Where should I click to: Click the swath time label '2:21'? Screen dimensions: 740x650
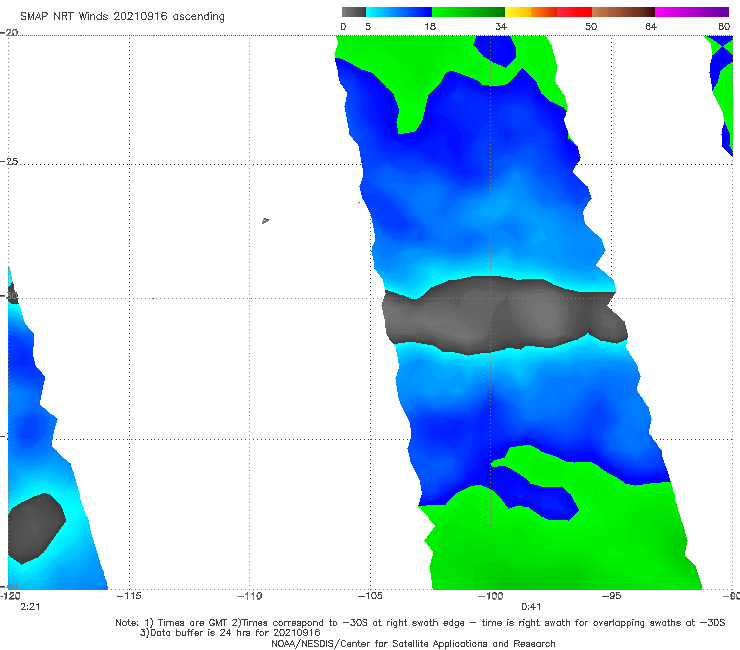30,607
